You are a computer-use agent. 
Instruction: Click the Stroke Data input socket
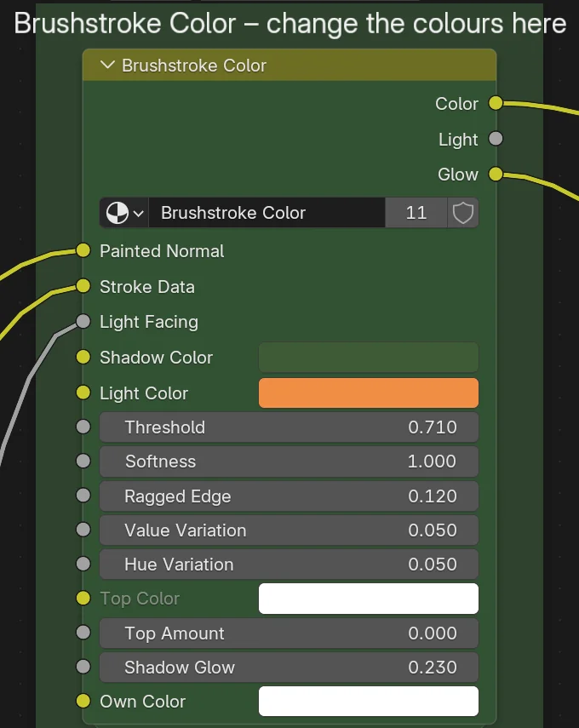[x=83, y=286]
